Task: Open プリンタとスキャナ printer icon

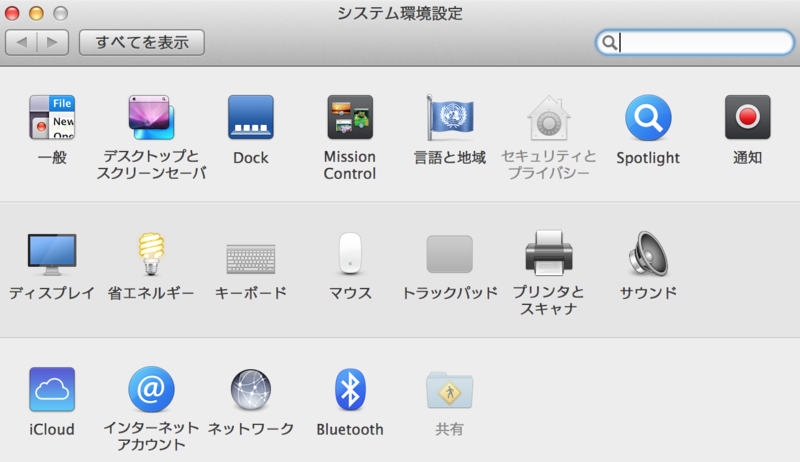Action: point(548,253)
